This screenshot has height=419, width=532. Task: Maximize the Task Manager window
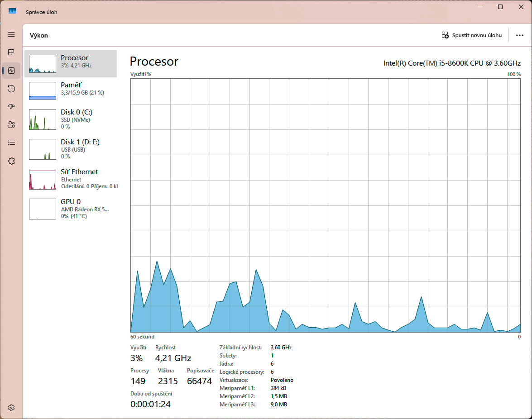tap(500, 7)
